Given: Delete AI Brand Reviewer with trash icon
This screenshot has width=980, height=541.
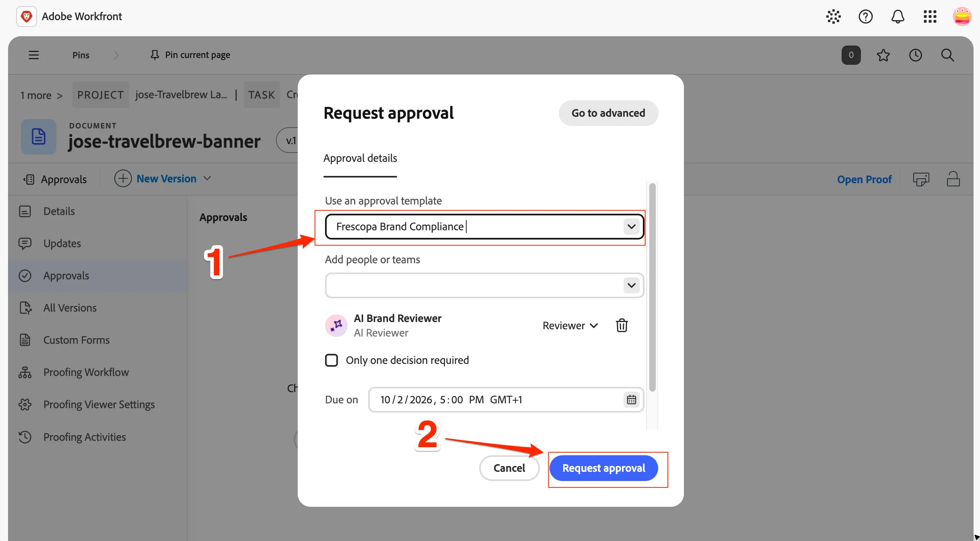Looking at the screenshot, I should click(622, 325).
